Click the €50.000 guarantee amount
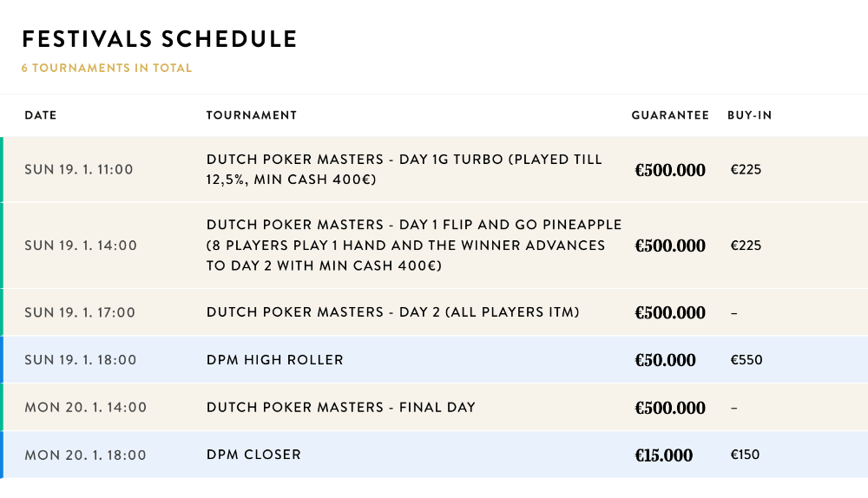 [665, 360]
